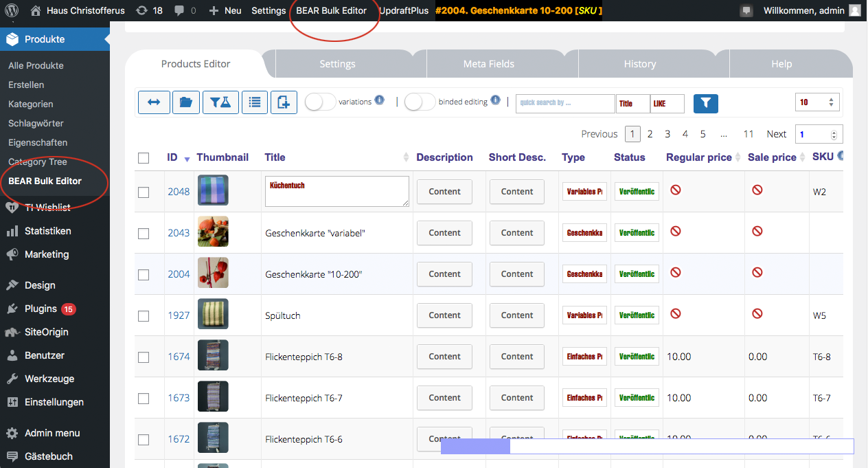
Task: Click the admin avatar icon
Action: coord(855,10)
